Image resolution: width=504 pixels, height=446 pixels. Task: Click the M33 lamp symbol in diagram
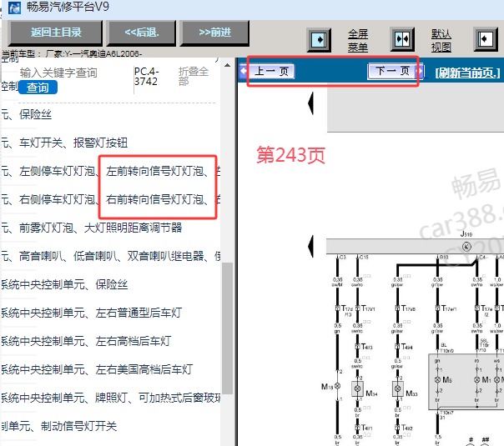click(x=397, y=388)
